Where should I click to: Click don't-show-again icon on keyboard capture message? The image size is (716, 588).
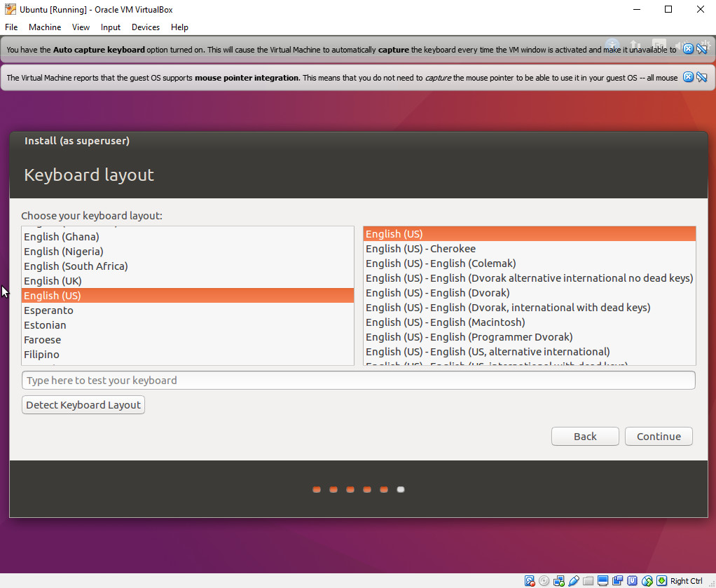pyautogui.click(x=702, y=49)
